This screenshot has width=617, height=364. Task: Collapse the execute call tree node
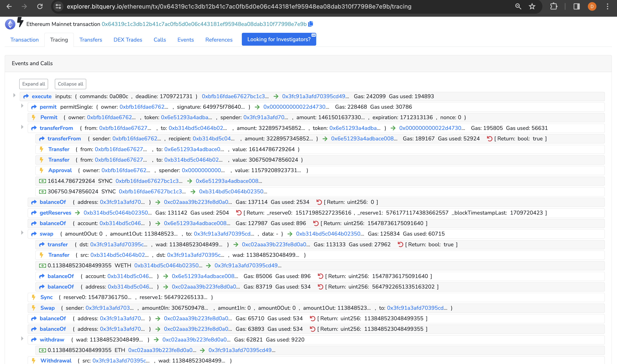point(14,95)
